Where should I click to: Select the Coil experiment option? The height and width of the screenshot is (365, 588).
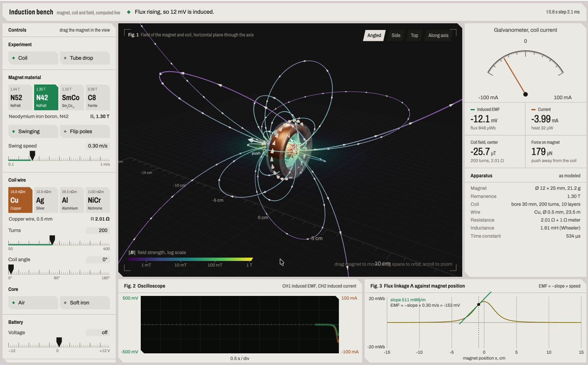tap(33, 58)
